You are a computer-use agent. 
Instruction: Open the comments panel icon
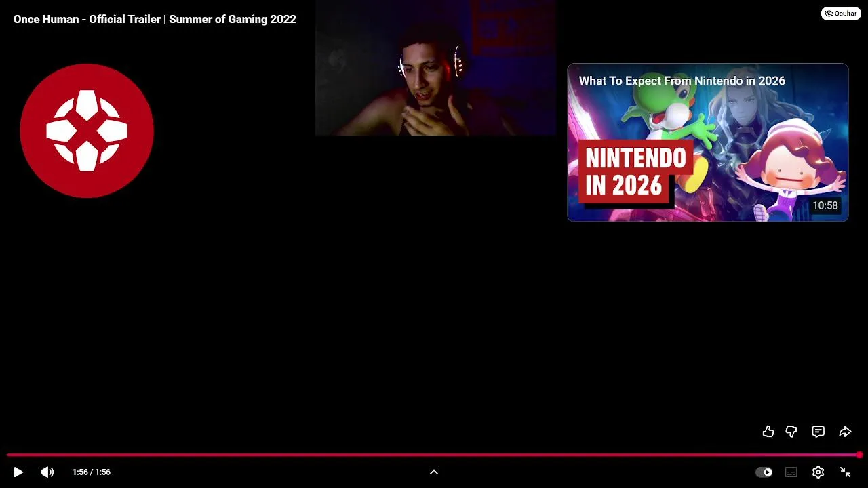point(818,432)
